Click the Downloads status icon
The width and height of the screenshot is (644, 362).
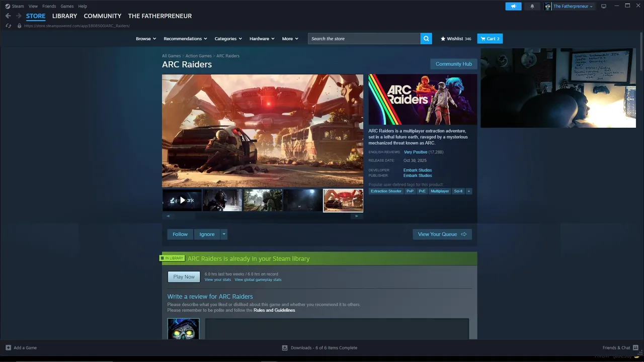285,347
